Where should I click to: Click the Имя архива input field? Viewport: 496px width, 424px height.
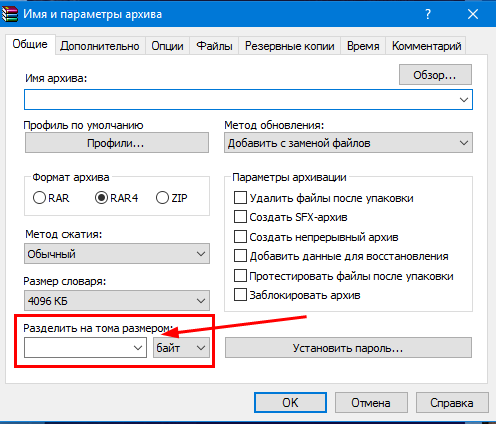tap(248, 99)
